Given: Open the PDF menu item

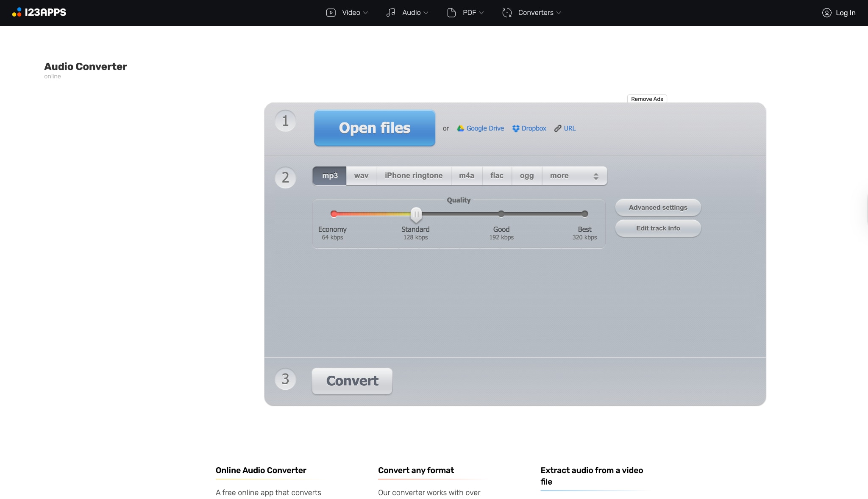Looking at the screenshot, I should click(x=469, y=13).
